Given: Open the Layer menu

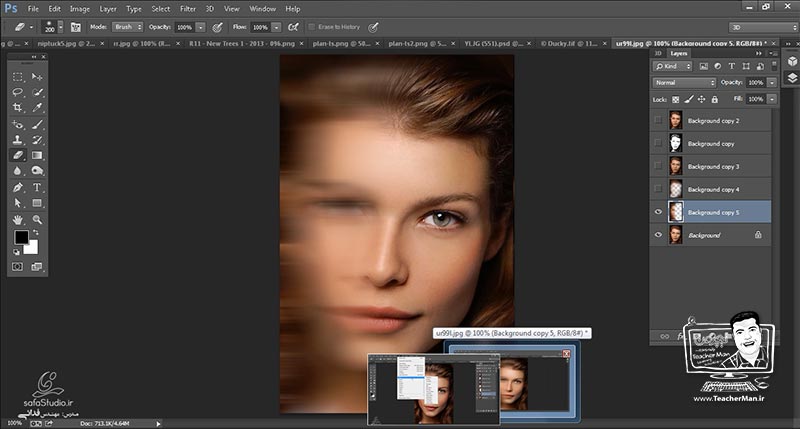Looking at the screenshot, I should (x=108, y=9).
